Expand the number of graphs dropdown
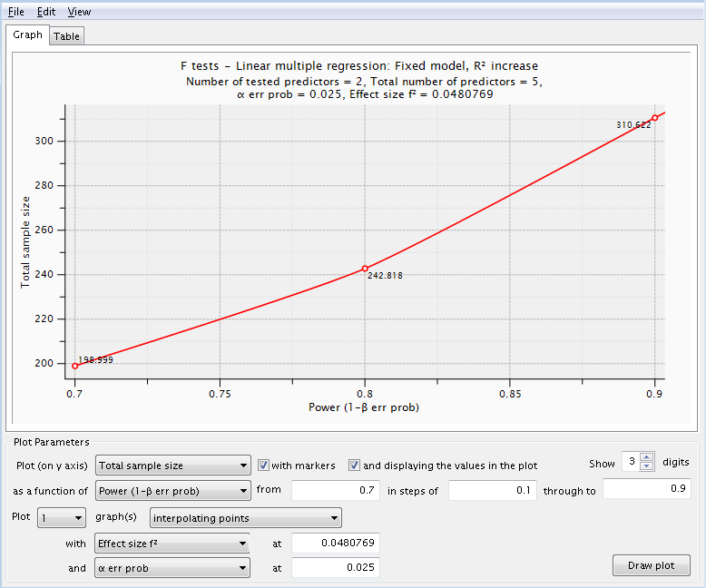Viewport: 706px width, 588px height. (x=49, y=519)
